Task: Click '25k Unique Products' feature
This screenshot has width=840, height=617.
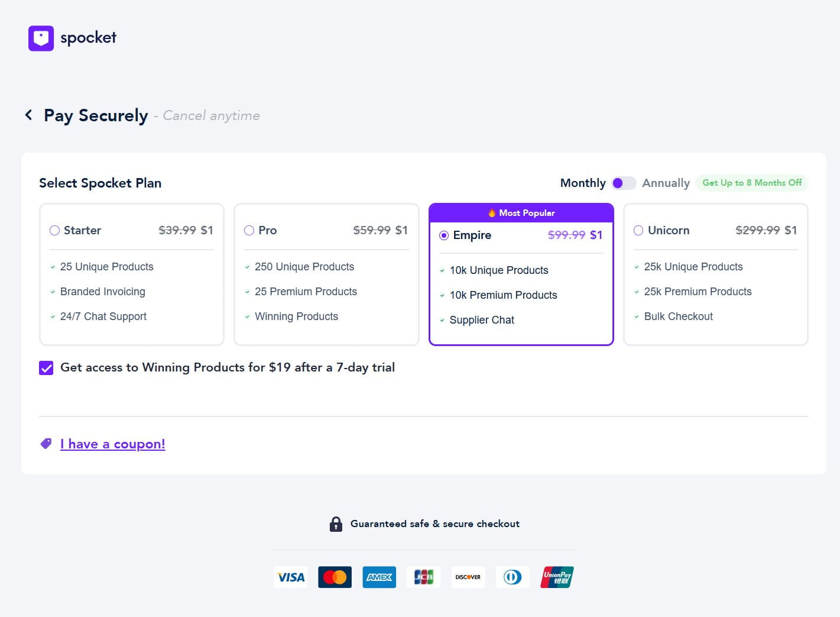Action: coord(693,267)
